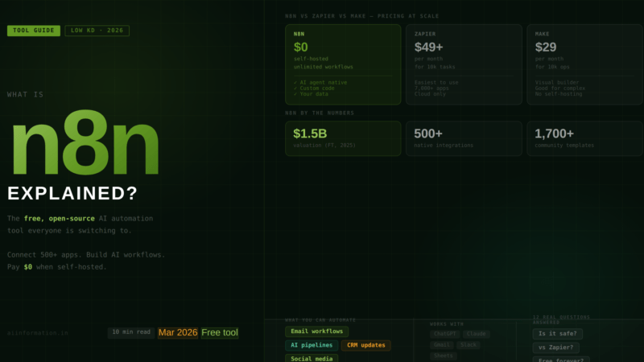The image size is (644, 362).
Task: Click the 'vs Zapier?' question chip
Action: point(555,348)
